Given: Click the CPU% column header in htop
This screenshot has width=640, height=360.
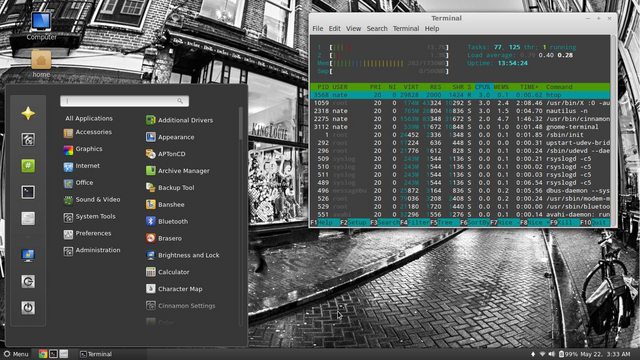Looking at the screenshot, I should tap(482, 87).
